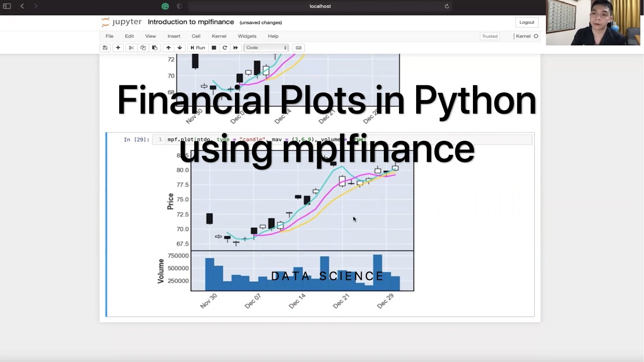The height and width of the screenshot is (362, 644).
Task: Move selected cell down arrow
Action: pyautogui.click(x=179, y=48)
